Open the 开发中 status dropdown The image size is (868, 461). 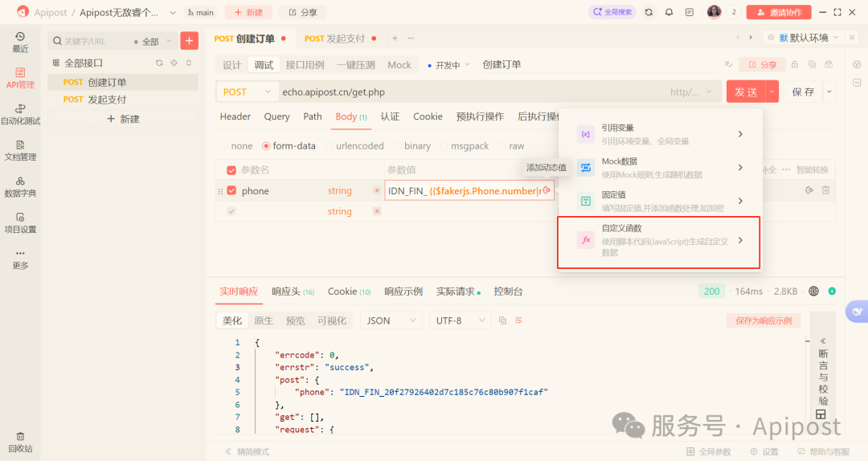click(x=449, y=65)
